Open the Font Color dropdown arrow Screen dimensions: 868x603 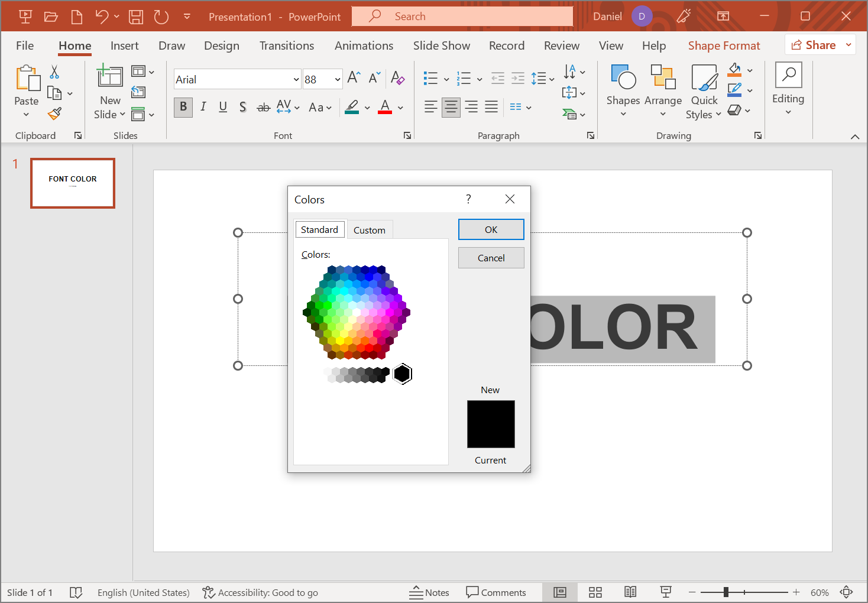[x=400, y=107]
